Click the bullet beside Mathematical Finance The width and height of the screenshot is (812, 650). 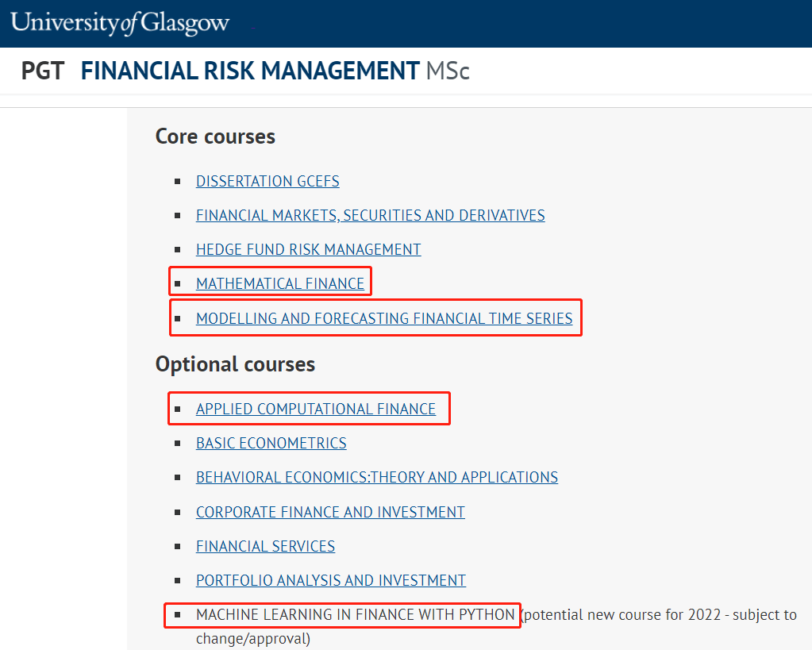coord(178,284)
